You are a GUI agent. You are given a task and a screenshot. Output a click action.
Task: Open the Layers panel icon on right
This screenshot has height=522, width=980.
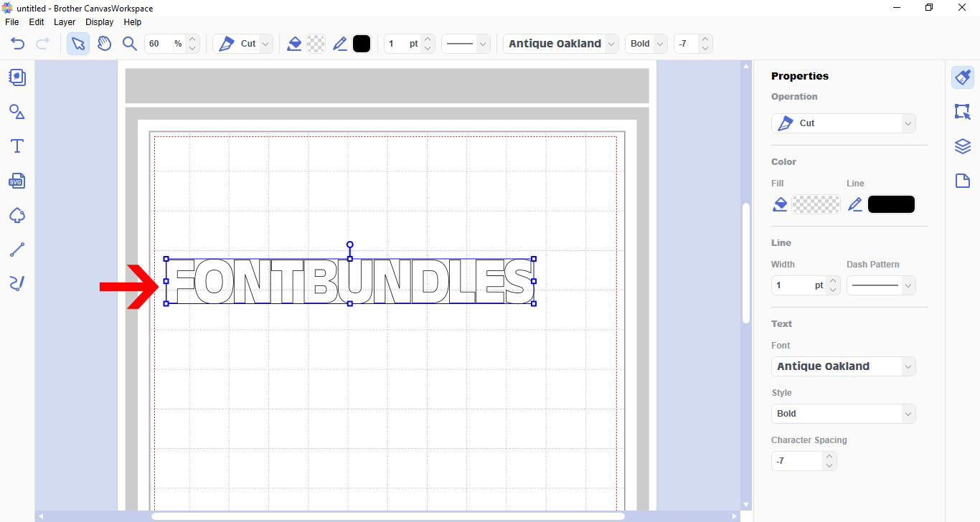point(963,146)
